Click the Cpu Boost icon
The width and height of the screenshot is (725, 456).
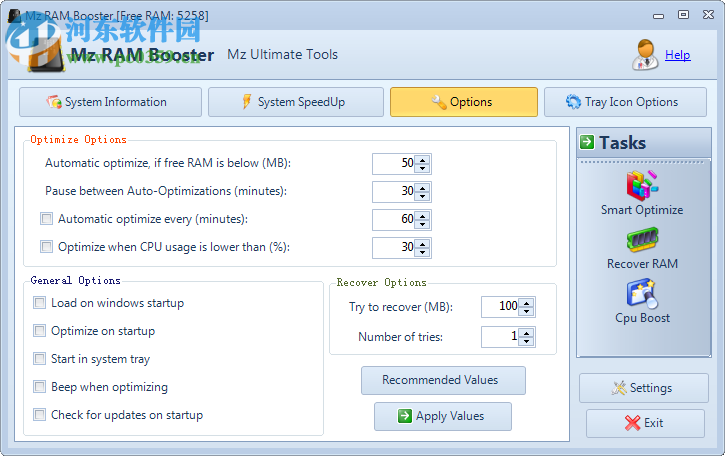click(642, 293)
